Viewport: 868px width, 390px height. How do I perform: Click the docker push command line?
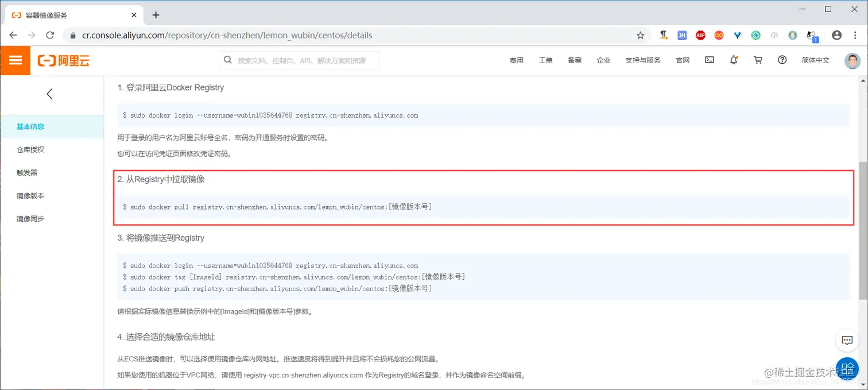(277, 288)
